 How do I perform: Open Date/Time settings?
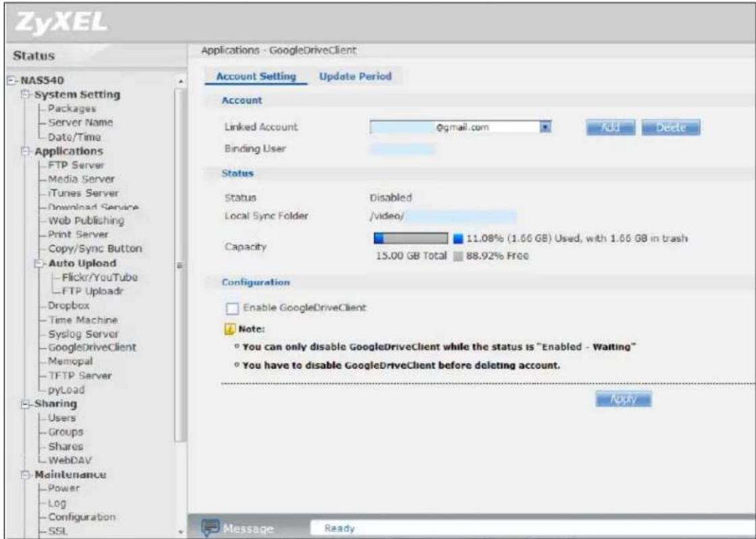click(x=74, y=137)
